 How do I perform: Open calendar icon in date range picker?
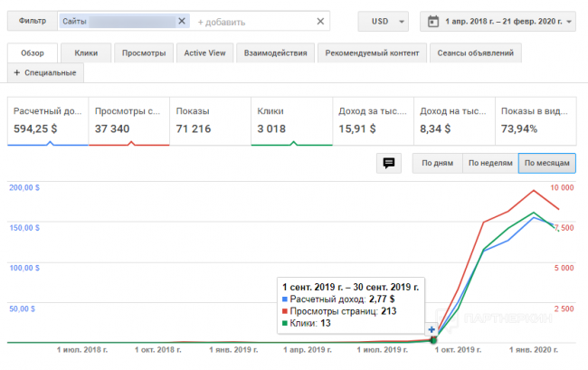(x=432, y=21)
